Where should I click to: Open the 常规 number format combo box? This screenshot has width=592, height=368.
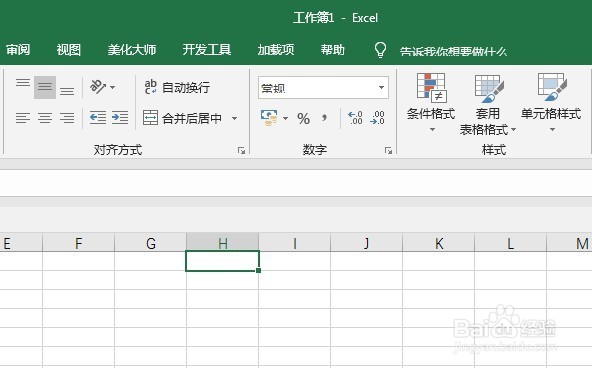tap(323, 88)
